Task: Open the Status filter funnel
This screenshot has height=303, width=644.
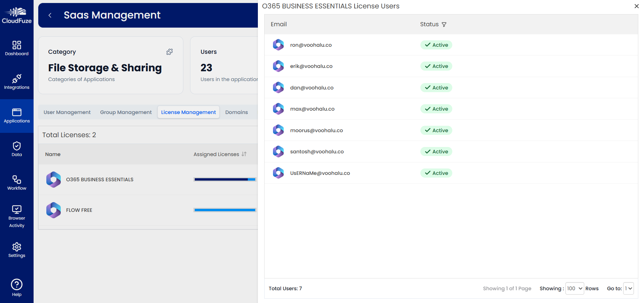Action: [444, 24]
